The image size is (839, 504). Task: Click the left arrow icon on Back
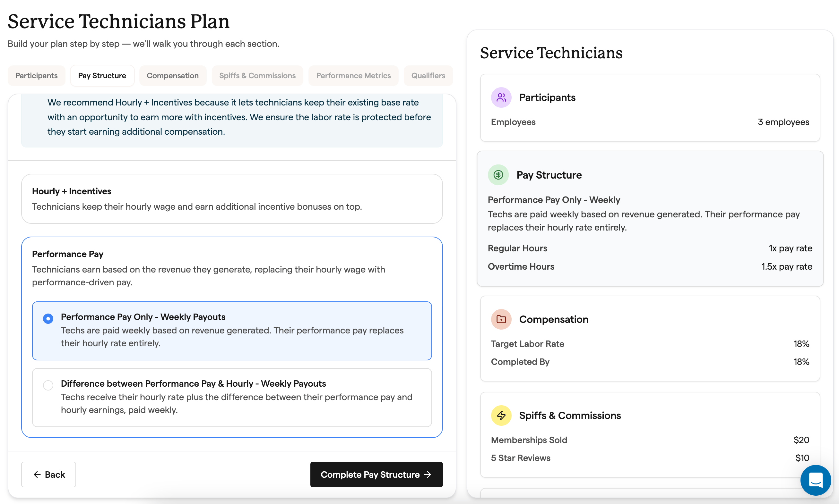37,475
